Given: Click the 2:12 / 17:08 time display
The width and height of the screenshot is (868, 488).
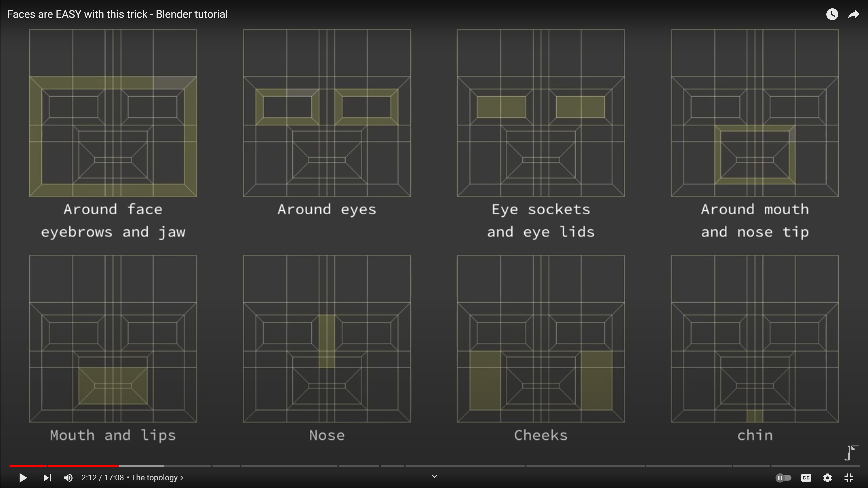Looking at the screenshot, I should [x=102, y=478].
